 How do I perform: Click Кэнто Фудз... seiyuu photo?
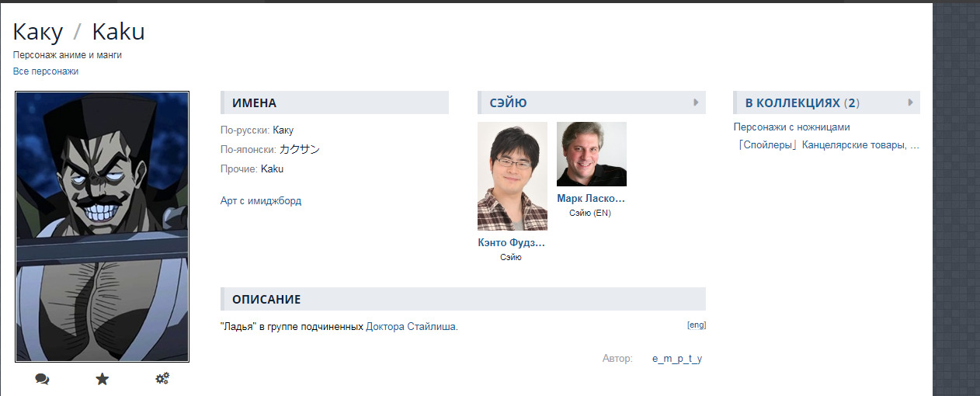512,176
